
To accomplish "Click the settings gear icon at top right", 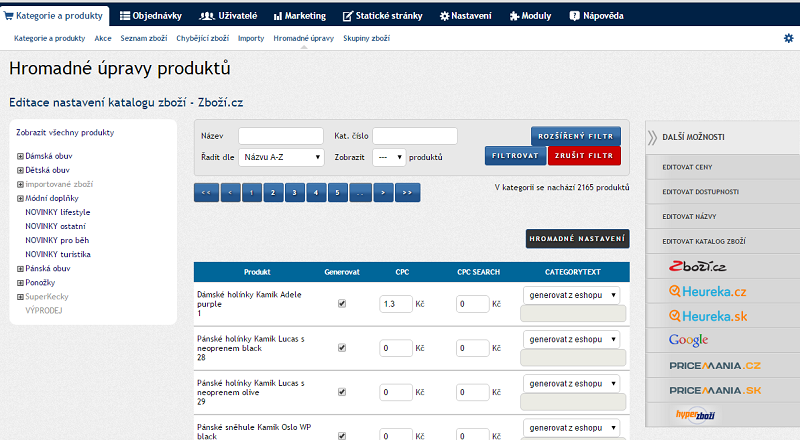I will (x=788, y=38).
